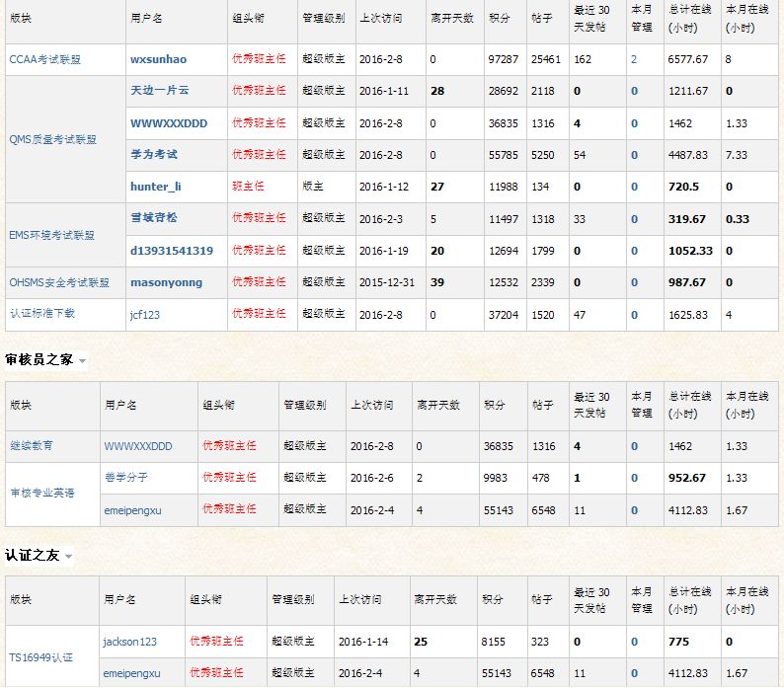Screen dimensions: 784x688
Task: Open EMS环境考试联盟 board link
Action: pyautogui.click(x=52, y=235)
